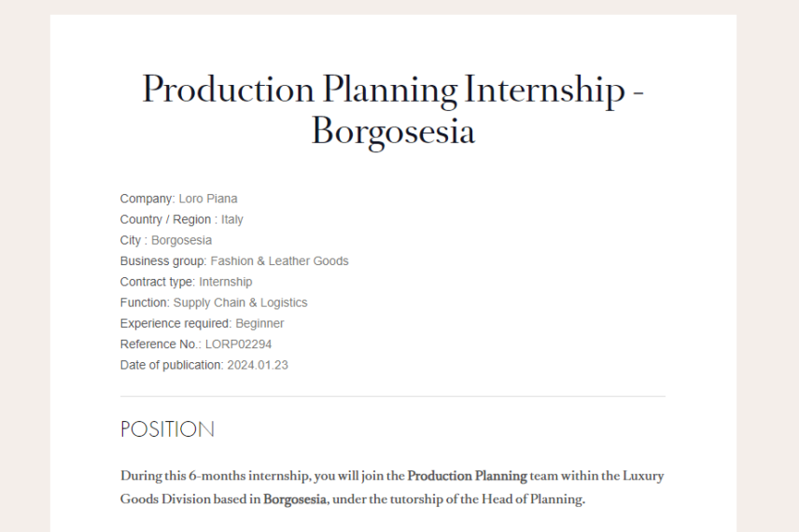Image resolution: width=799 pixels, height=532 pixels.
Task: Click the Italy country value
Action: pyautogui.click(x=231, y=219)
